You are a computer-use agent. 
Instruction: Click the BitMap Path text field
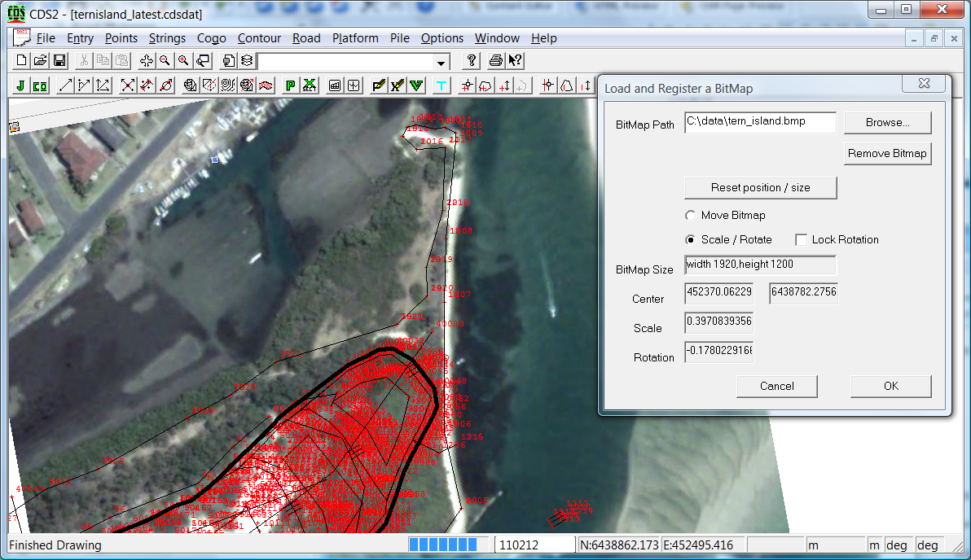(760, 122)
